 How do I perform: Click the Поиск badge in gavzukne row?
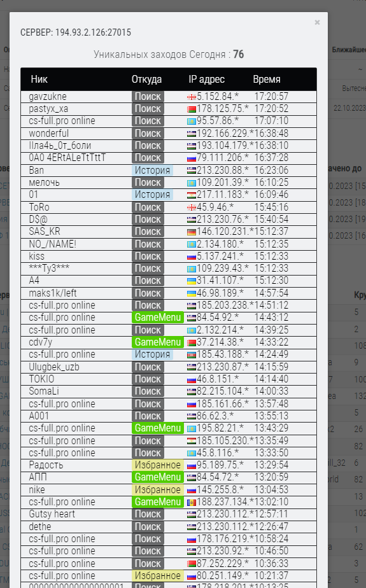pos(148,96)
